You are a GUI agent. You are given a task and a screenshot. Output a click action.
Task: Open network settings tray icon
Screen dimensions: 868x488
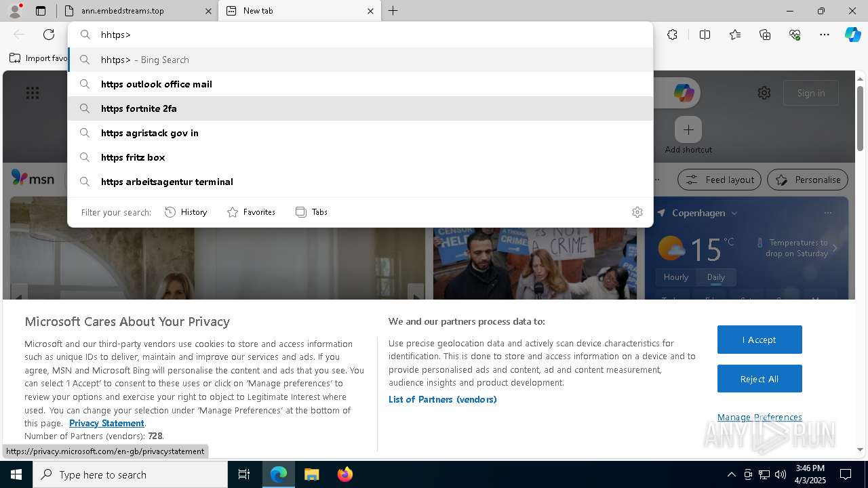tap(764, 474)
